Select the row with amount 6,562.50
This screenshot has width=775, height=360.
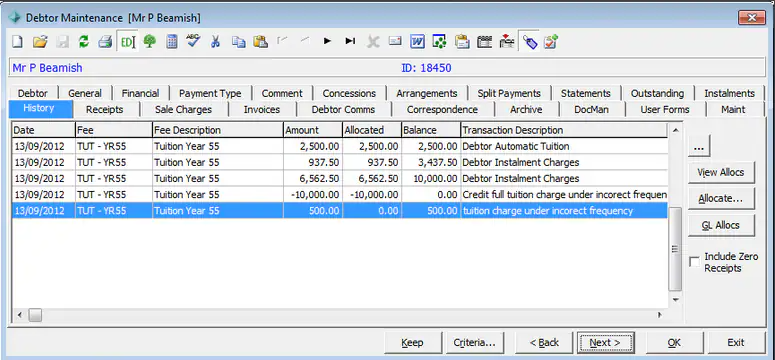(340, 179)
